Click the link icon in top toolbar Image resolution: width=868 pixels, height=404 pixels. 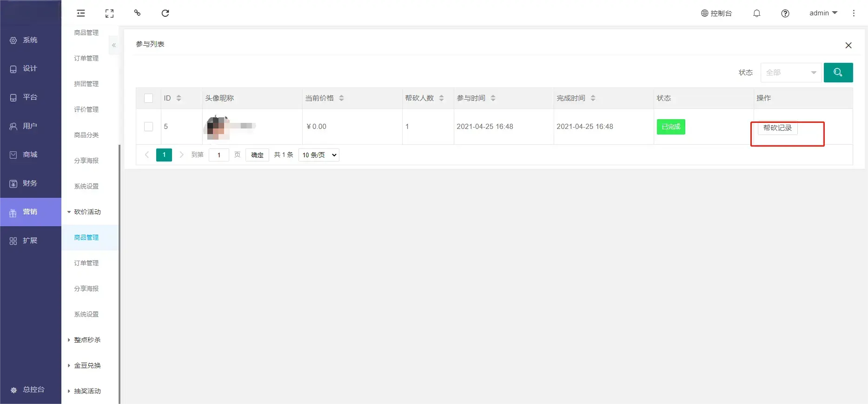[x=137, y=13]
